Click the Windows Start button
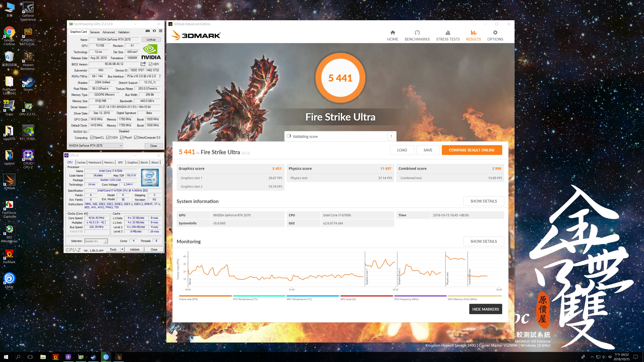This screenshot has height=362, width=644. point(6,357)
